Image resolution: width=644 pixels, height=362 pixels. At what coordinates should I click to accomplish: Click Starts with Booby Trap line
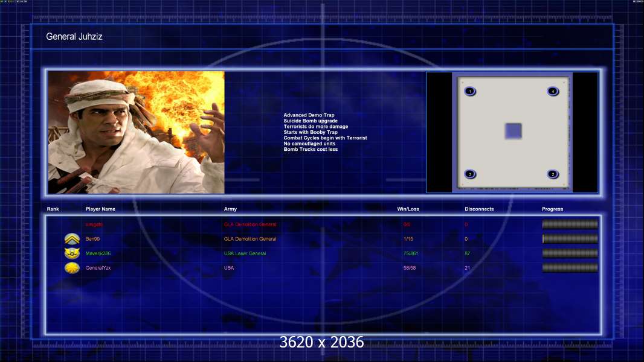click(x=311, y=132)
